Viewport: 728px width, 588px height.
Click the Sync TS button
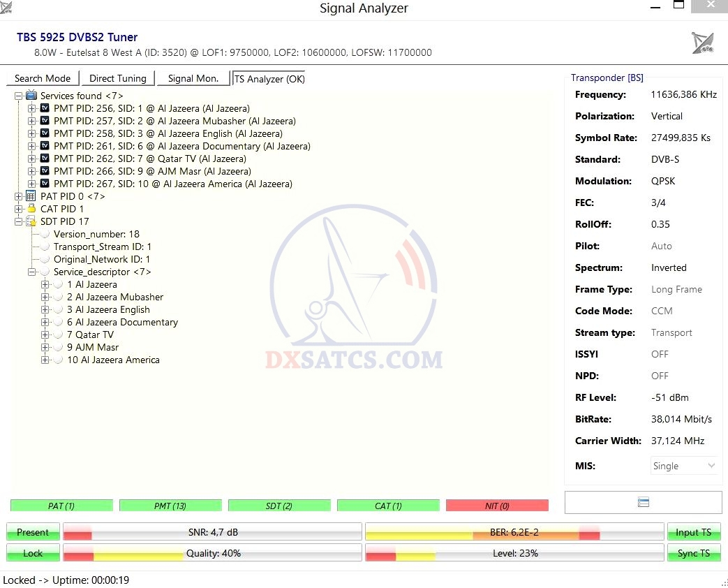[694, 552]
